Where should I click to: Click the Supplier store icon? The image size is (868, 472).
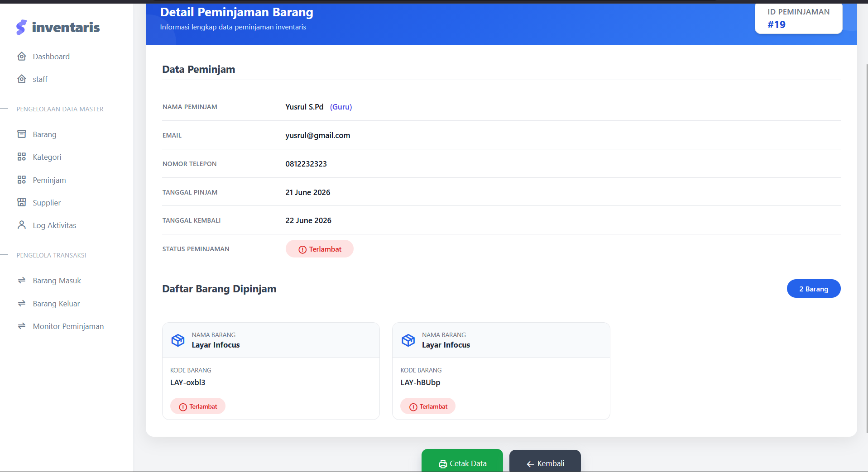tap(22, 202)
